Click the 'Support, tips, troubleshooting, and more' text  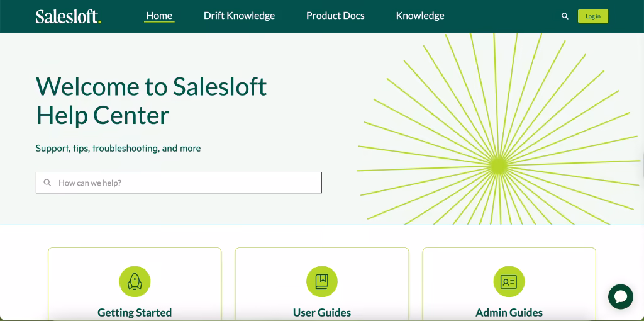click(118, 149)
